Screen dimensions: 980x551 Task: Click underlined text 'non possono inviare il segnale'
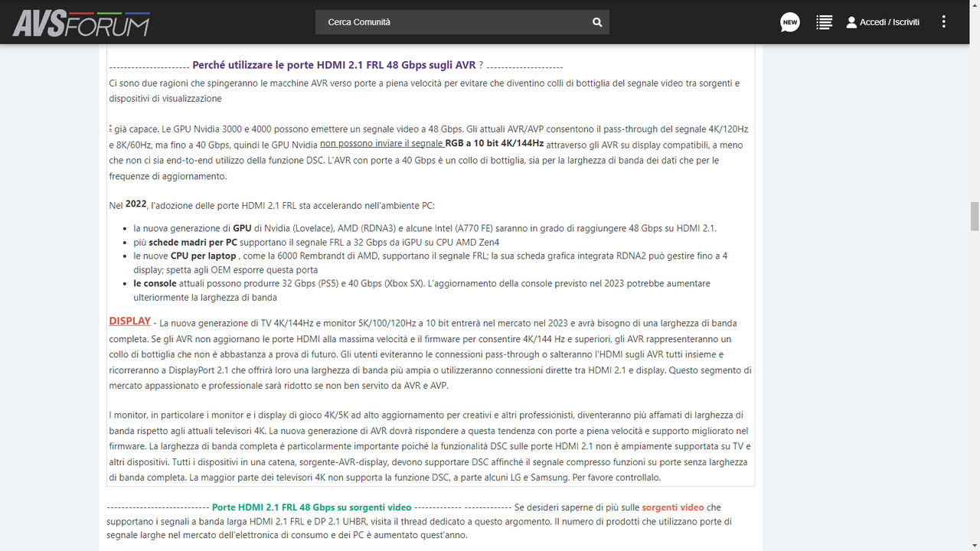click(x=381, y=144)
